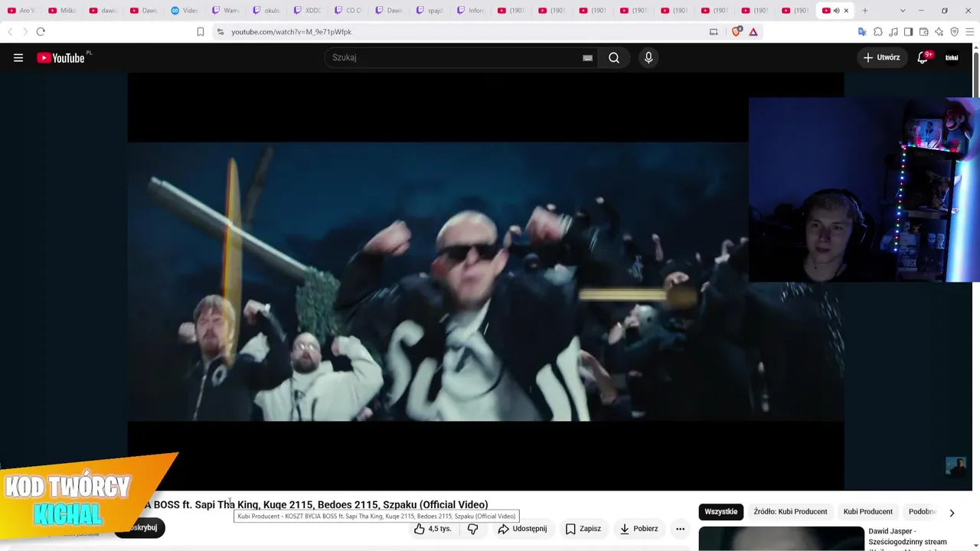Open a new browser tab
The height and width of the screenshot is (551, 980).
865,11
